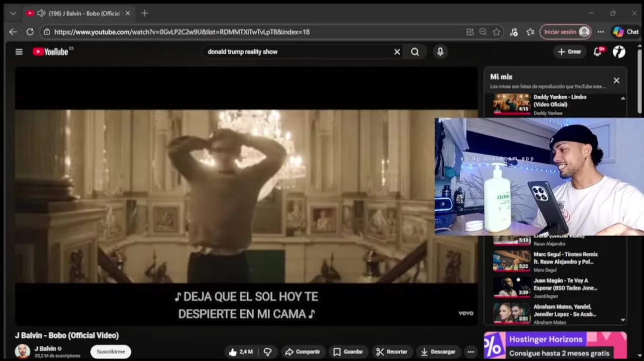Close the J Balvin Bobo tab

tap(127, 13)
